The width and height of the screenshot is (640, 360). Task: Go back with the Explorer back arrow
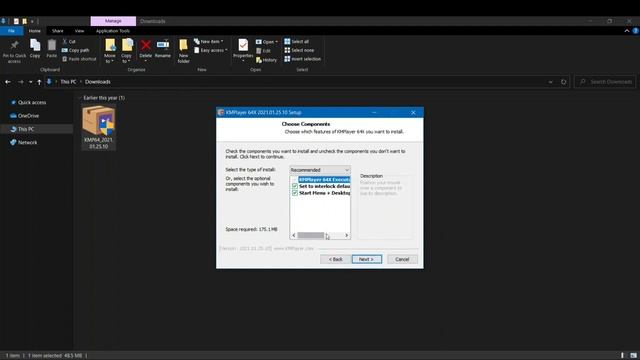pyautogui.click(x=8, y=82)
